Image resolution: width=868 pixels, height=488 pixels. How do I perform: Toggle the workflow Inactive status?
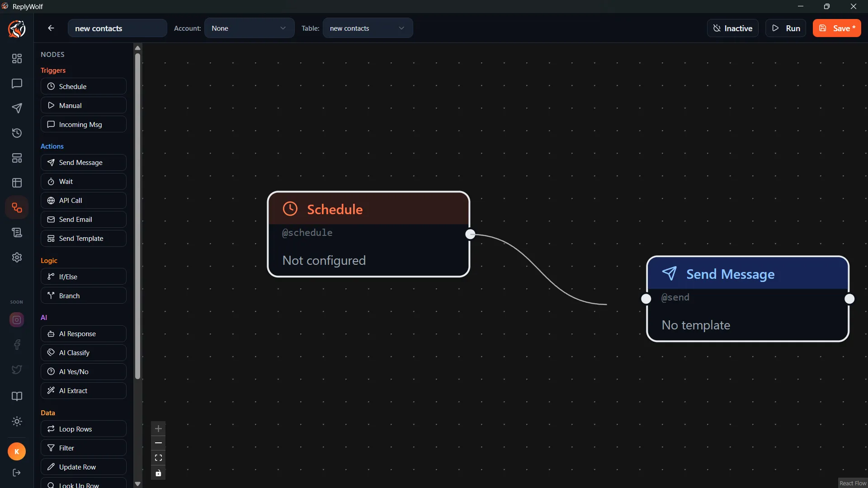732,28
